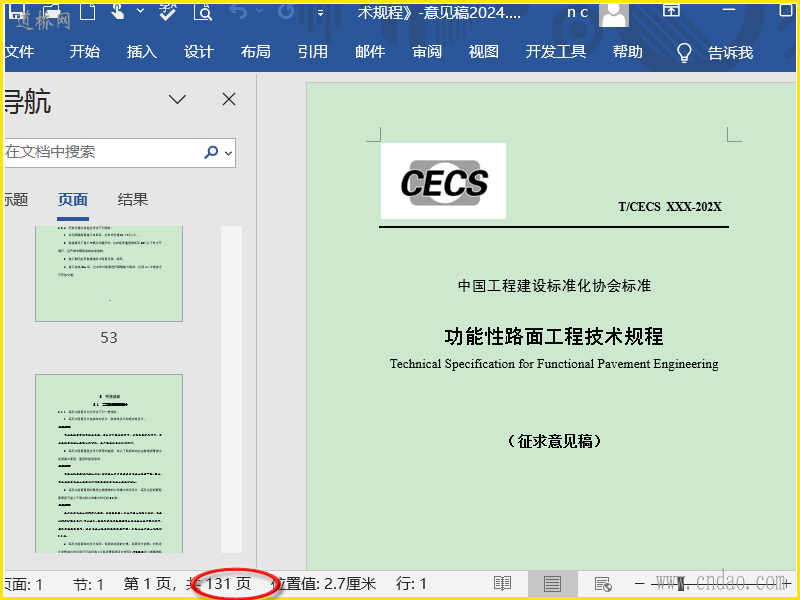The height and width of the screenshot is (600, 800).
Task: Click the （征求意见稿） text
Action: [555, 441]
